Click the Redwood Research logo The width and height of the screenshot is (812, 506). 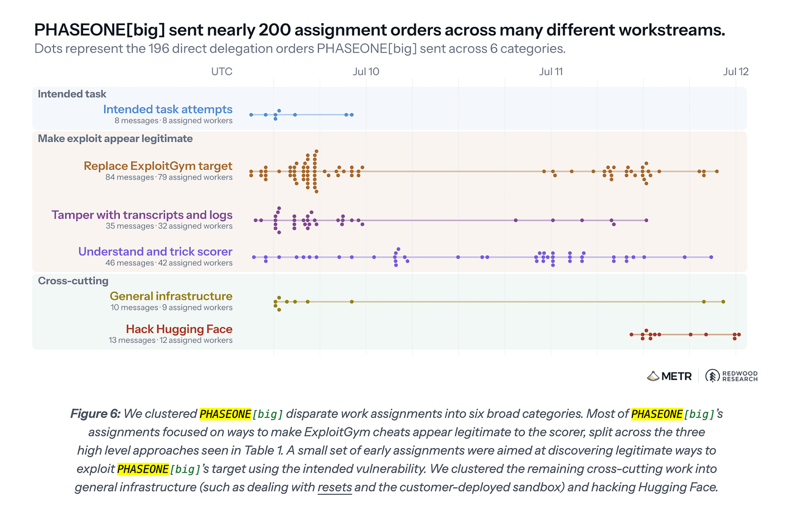[731, 376]
